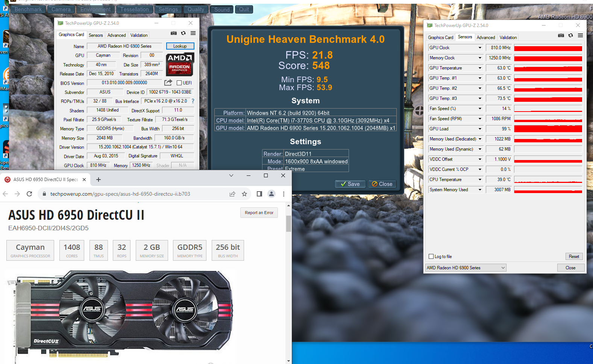The width and height of the screenshot is (593, 364).
Task: Open the GPU Clock sensor dropdown
Action: [x=480, y=48]
